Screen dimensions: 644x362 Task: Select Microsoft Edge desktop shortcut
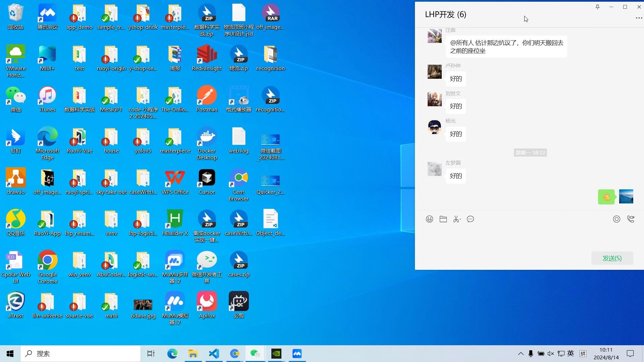click(47, 144)
